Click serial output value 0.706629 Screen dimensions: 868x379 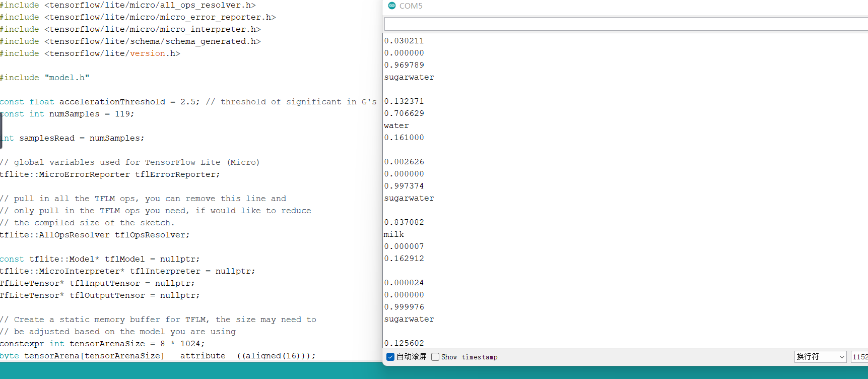click(x=404, y=113)
